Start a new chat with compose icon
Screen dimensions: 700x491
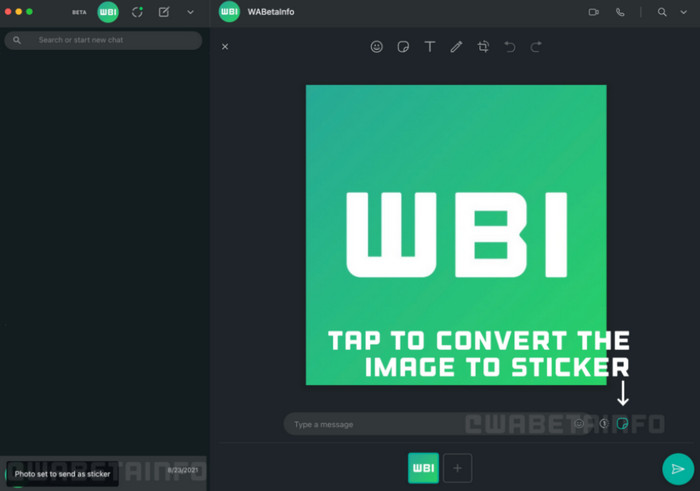pos(164,12)
